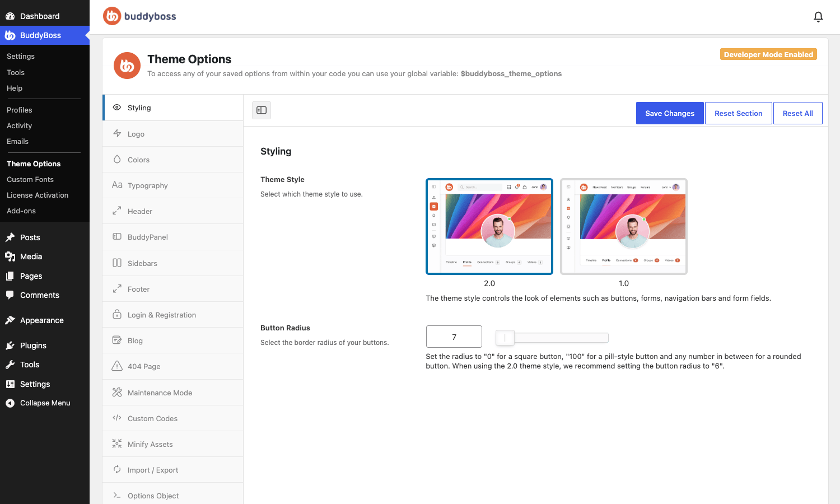Click the Plugins plug icon

[x=10, y=346]
